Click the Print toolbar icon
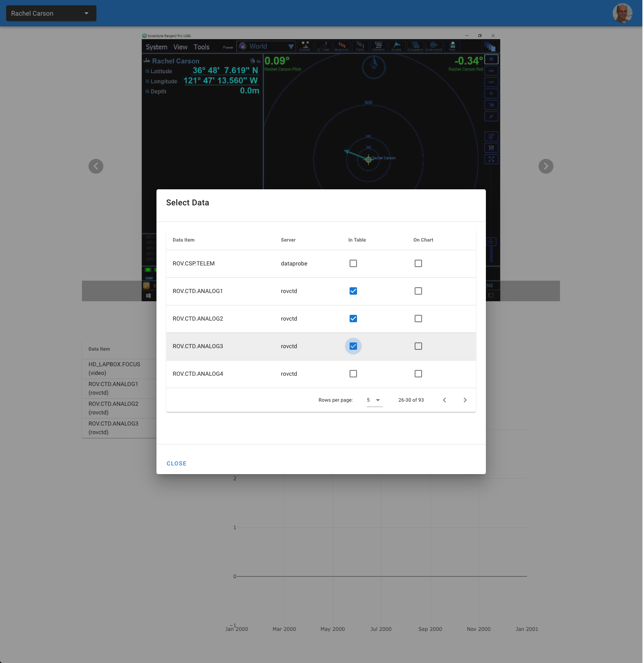 pos(452,46)
